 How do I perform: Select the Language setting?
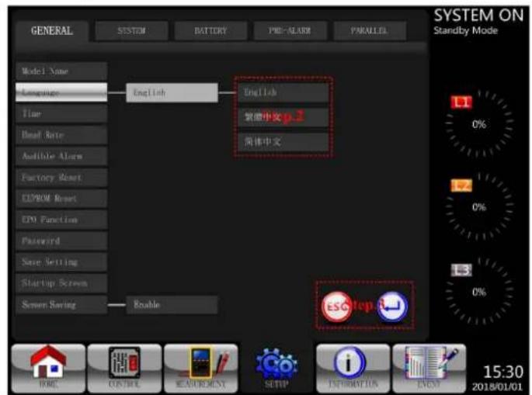click(x=61, y=92)
